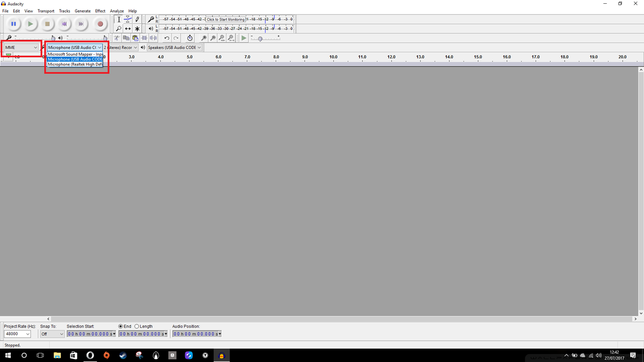Start playback with the green Play button
The image size is (644, 362).
coord(31,24)
